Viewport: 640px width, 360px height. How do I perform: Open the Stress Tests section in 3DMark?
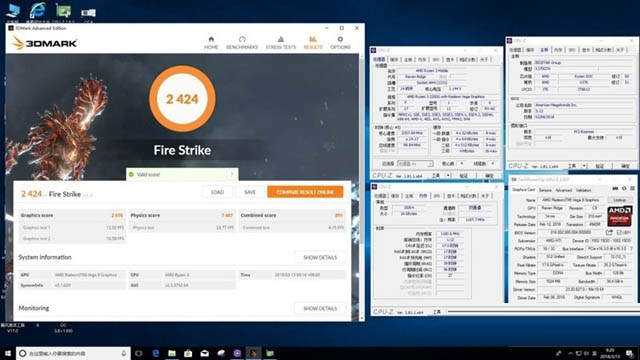(x=281, y=43)
